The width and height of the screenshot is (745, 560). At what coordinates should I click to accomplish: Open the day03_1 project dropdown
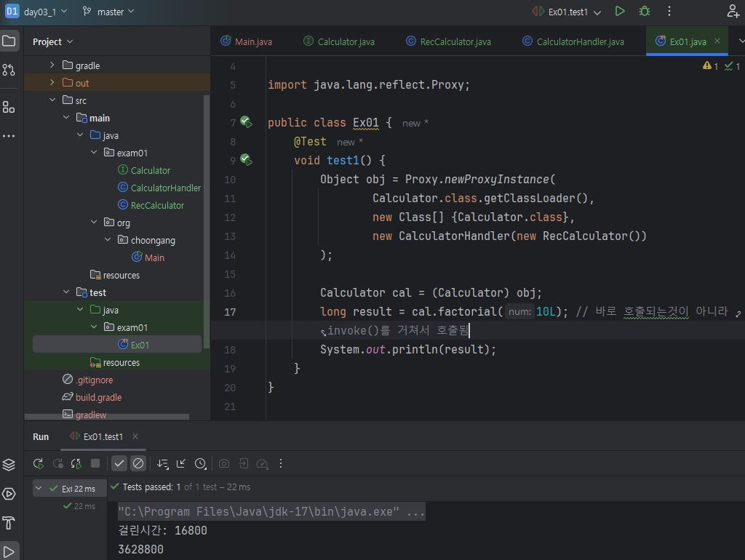pyautogui.click(x=36, y=12)
